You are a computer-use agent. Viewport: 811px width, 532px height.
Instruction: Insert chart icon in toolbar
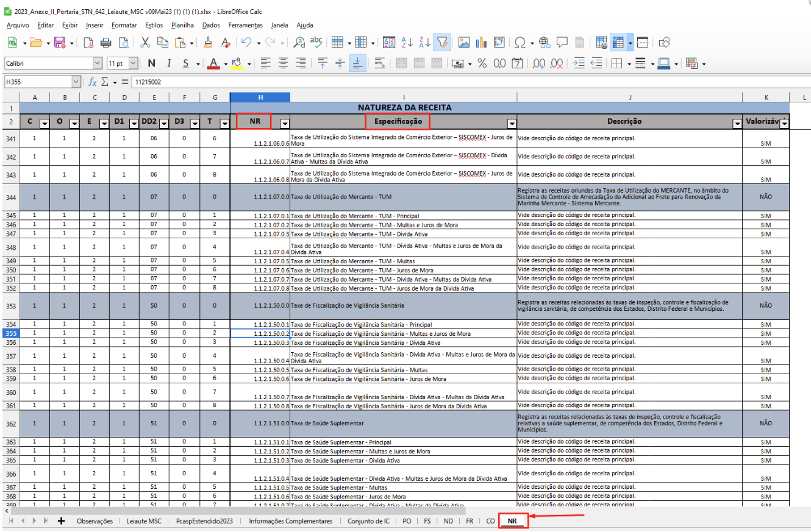coord(482,42)
